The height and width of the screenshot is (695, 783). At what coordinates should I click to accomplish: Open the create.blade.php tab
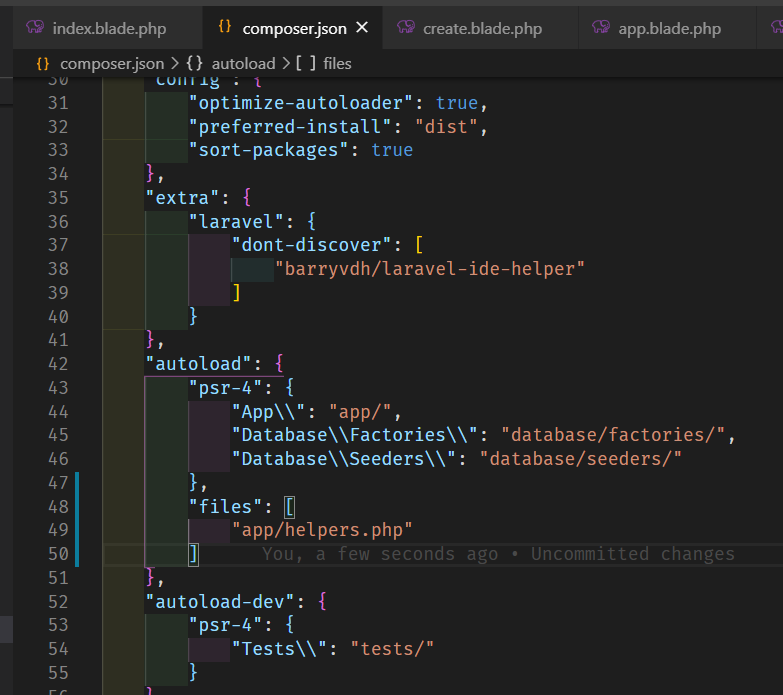click(480, 28)
